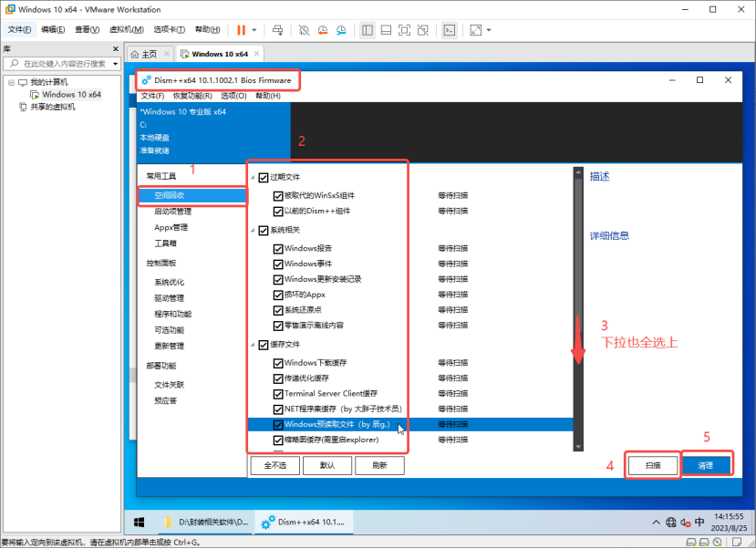Click the 共享的虚拟机 icon in library tree

(x=23, y=107)
